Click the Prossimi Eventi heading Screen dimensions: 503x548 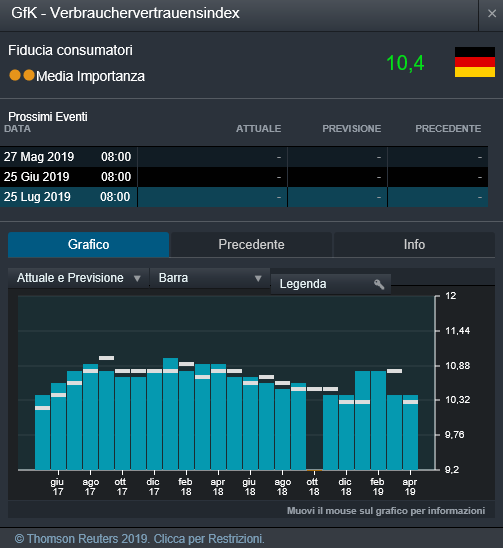pos(48,117)
